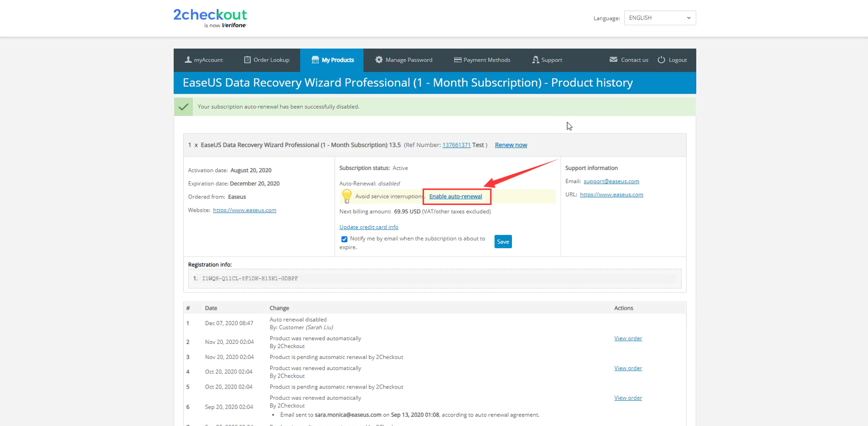The image size is (868, 426).
Task: Click the Renew now link
Action: [511, 145]
